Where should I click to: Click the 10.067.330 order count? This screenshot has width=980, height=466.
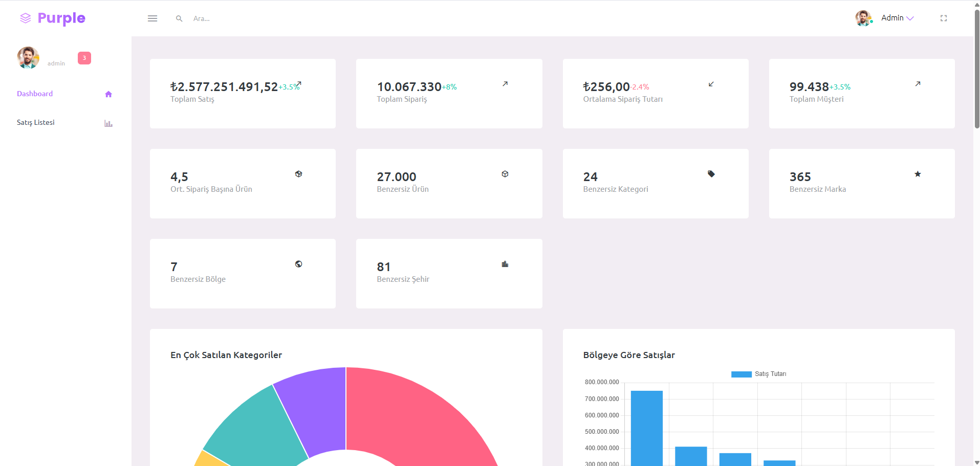(x=409, y=87)
